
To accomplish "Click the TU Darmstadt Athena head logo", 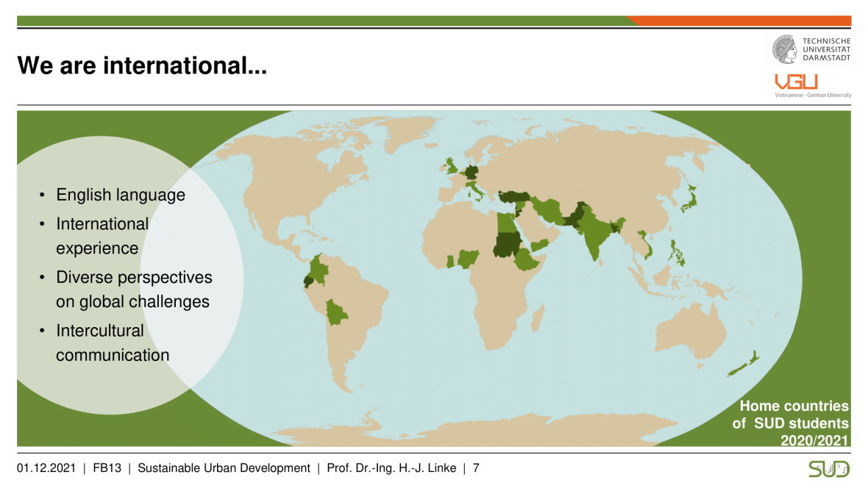I will 785,49.
